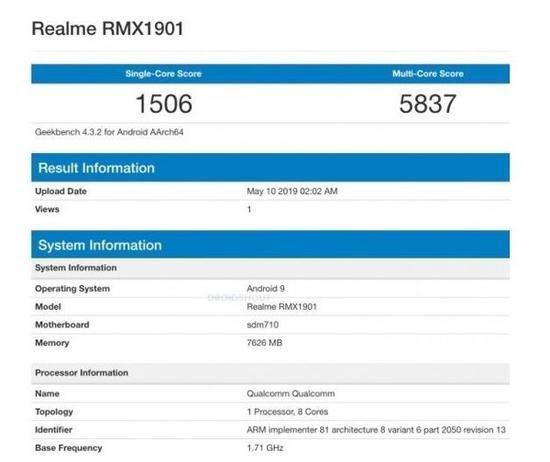Click the motherboard value sdm710
Viewport: 550px width, 462px height.
[263, 325]
